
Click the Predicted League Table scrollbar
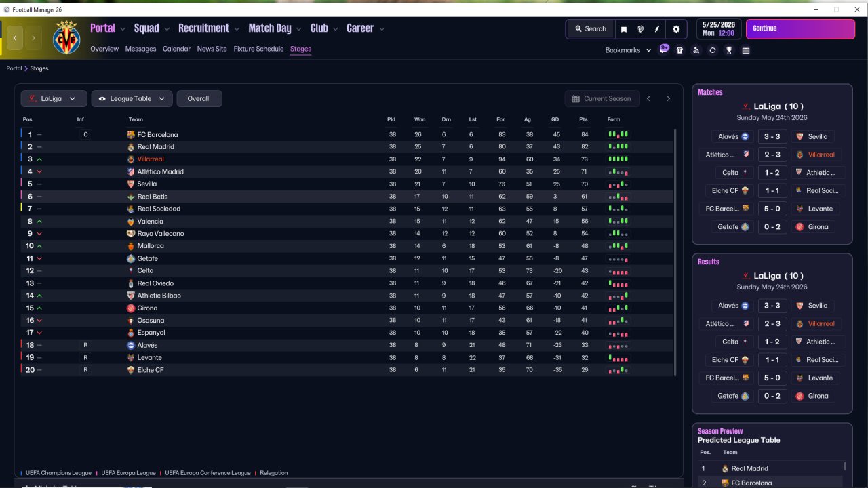[x=845, y=466]
